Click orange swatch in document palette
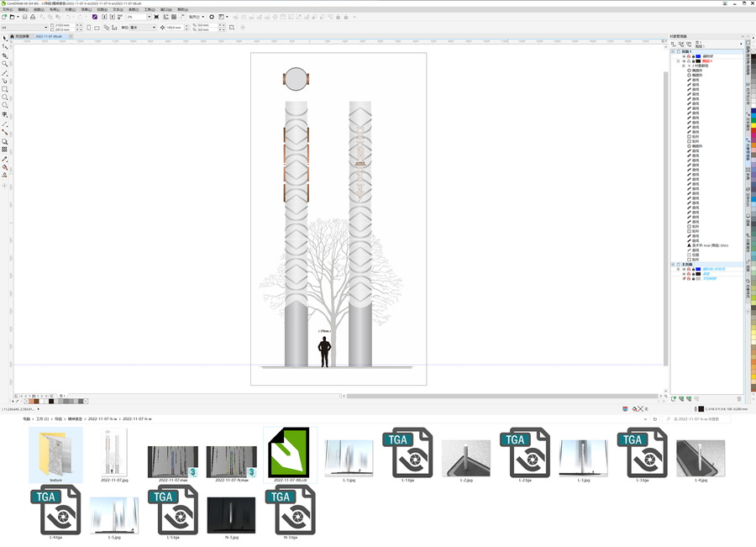The width and height of the screenshot is (756, 547). (31, 402)
